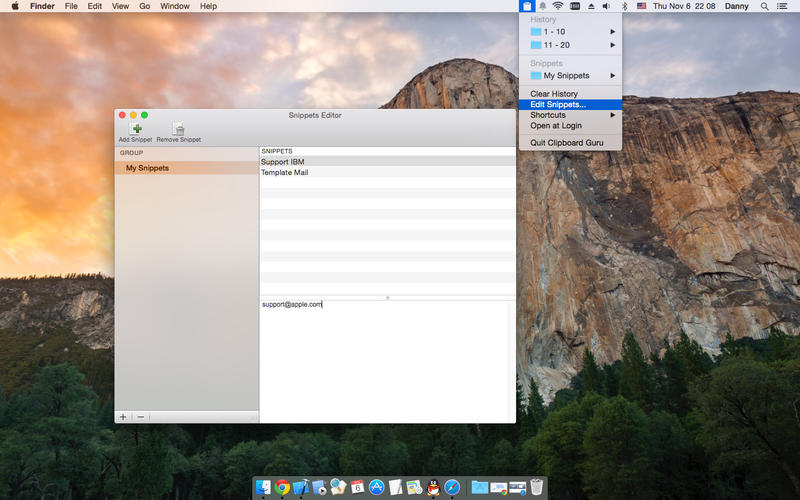Choose Quit Clipboard Guru
800x500 pixels.
coord(570,143)
